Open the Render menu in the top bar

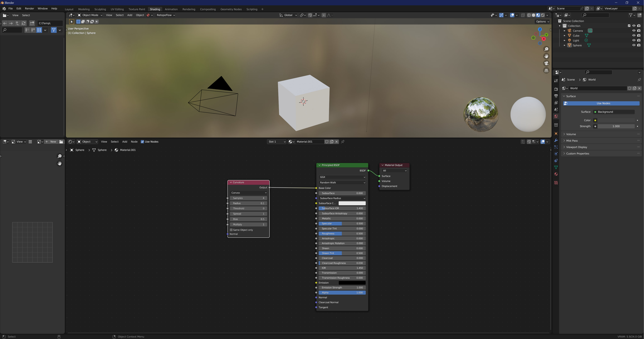tap(29, 8)
